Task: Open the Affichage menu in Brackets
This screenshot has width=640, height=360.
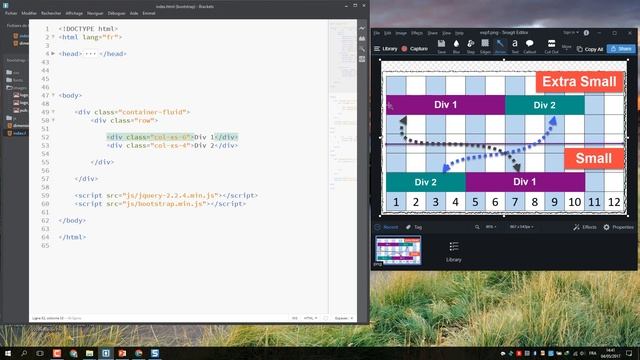Action: (x=74, y=13)
